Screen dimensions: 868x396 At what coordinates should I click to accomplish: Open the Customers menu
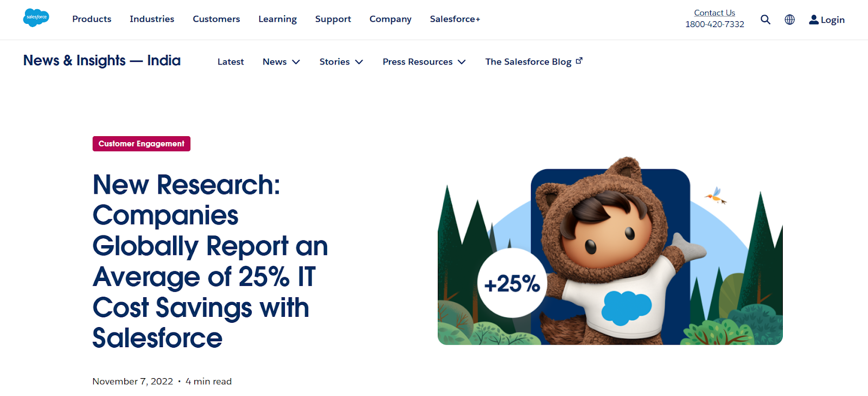click(x=216, y=19)
